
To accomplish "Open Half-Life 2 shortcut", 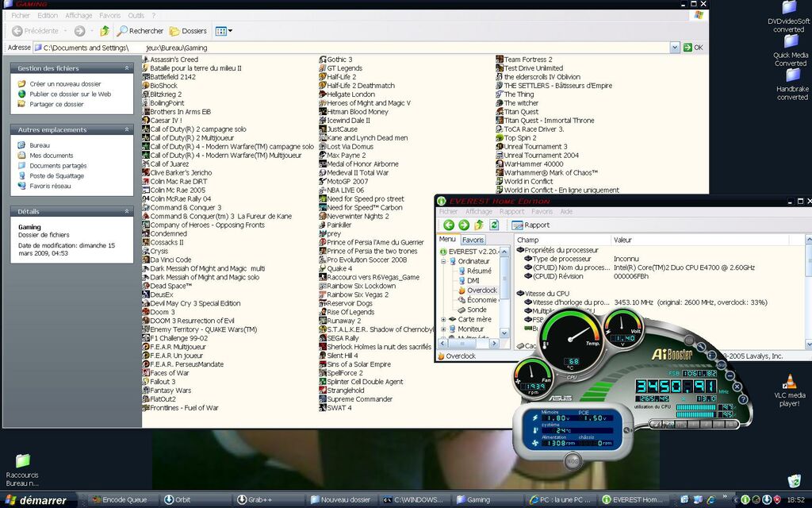I will 338,77.
